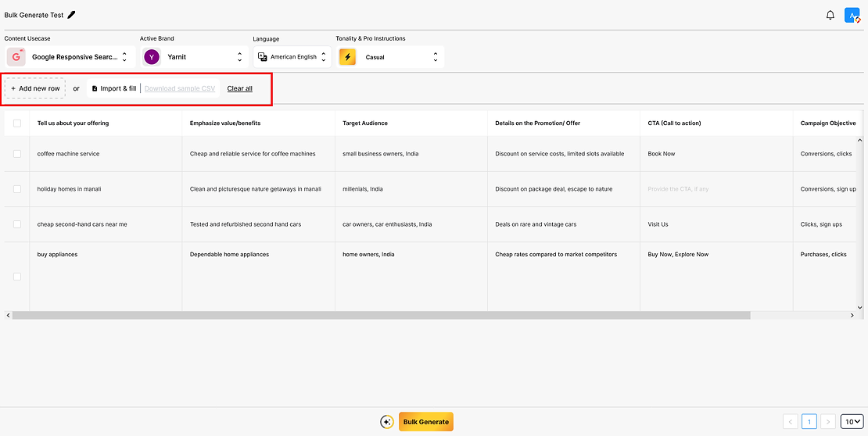The image size is (868, 436).
Task: Click 'Discount on package deal' cell
Action: point(564,189)
